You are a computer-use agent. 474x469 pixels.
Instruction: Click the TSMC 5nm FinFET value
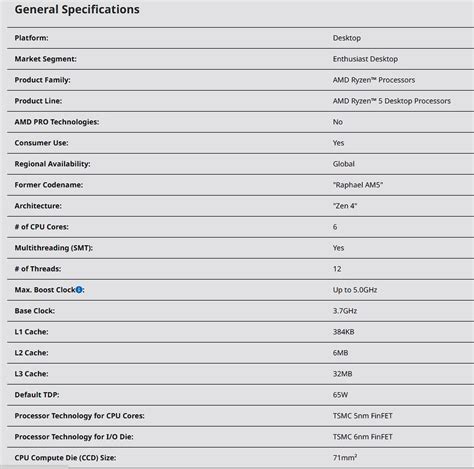click(x=362, y=416)
